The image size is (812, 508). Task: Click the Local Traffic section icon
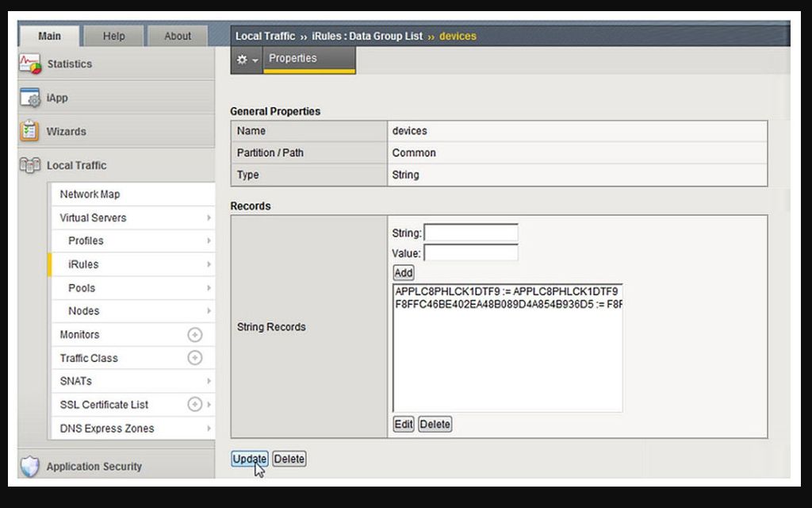click(29, 165)
